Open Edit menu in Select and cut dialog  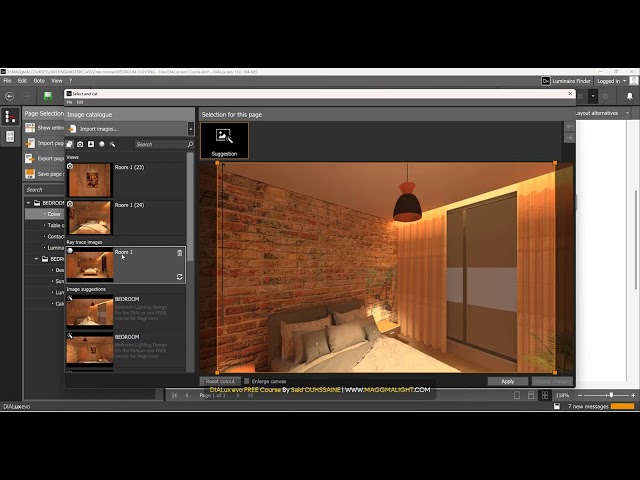pyautogui.click(x=80, y=102)
